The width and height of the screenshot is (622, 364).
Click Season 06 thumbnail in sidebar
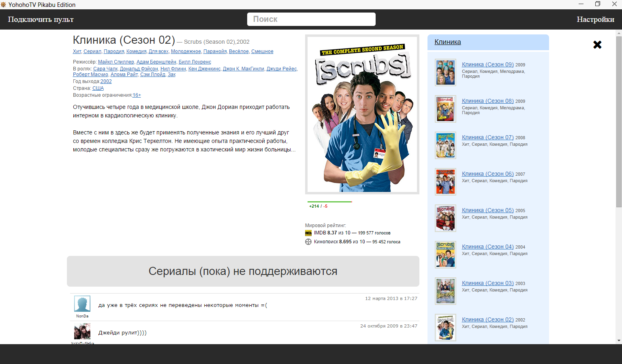pos(446,182)
